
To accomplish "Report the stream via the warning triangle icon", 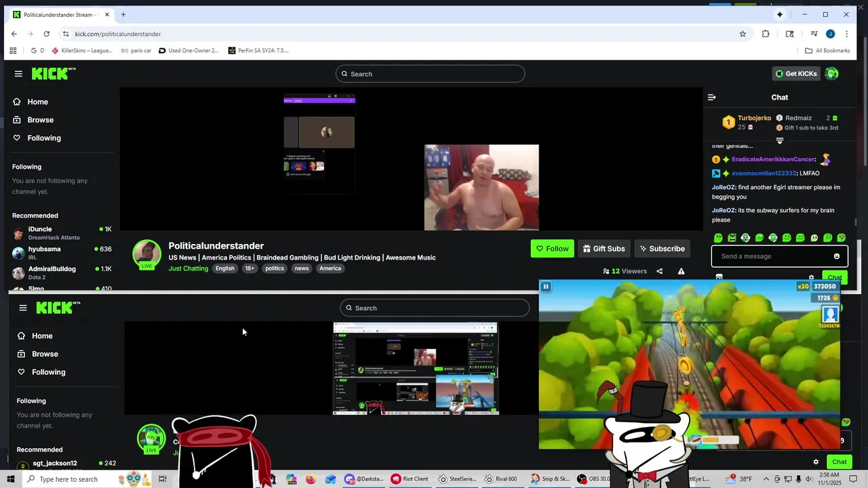I will [x=681, y=271].
